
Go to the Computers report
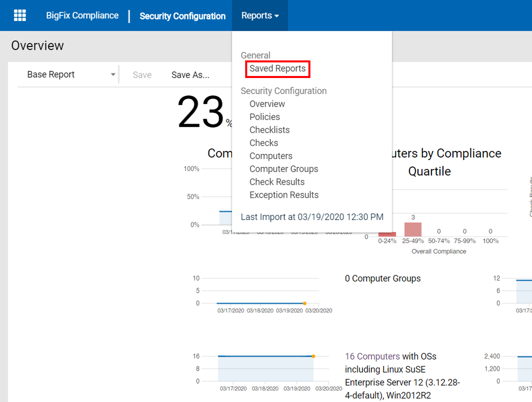(271, 156)
